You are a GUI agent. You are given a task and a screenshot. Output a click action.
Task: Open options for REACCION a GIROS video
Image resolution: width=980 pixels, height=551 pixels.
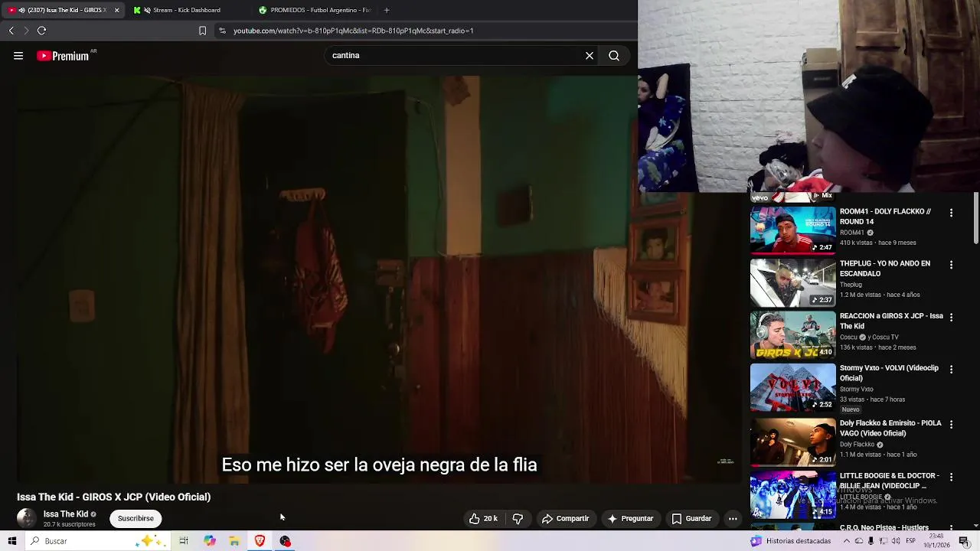click(x=951, y=317)
